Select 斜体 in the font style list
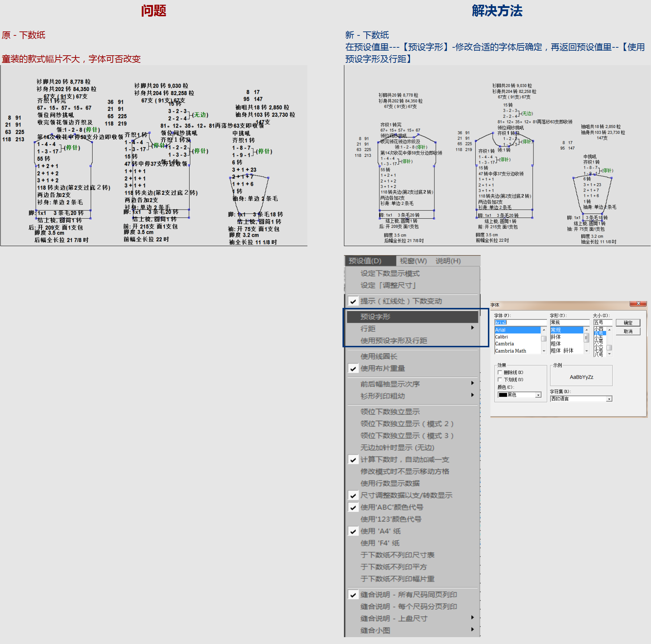 point(556,337)
